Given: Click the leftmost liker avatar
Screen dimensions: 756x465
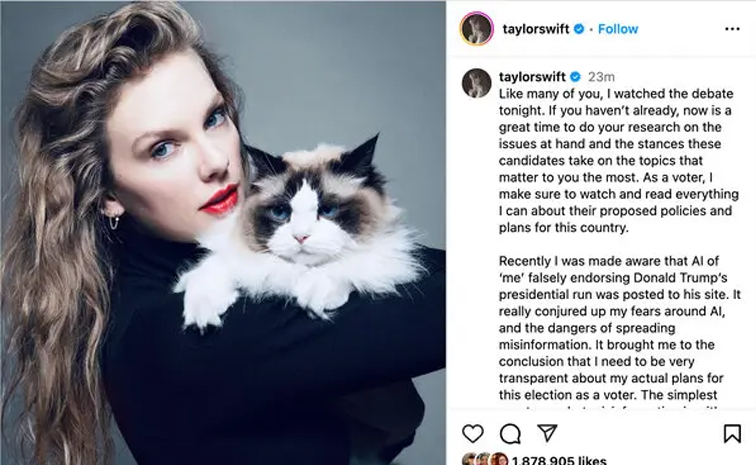Looking at the screenshot, I should point(469,459).
